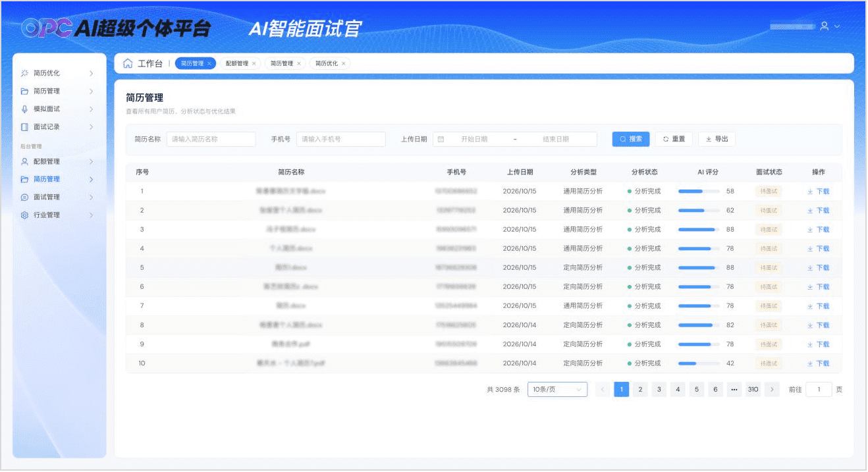
Task: Click 定向简历分析 in row 9
Action: pos(583,344)
